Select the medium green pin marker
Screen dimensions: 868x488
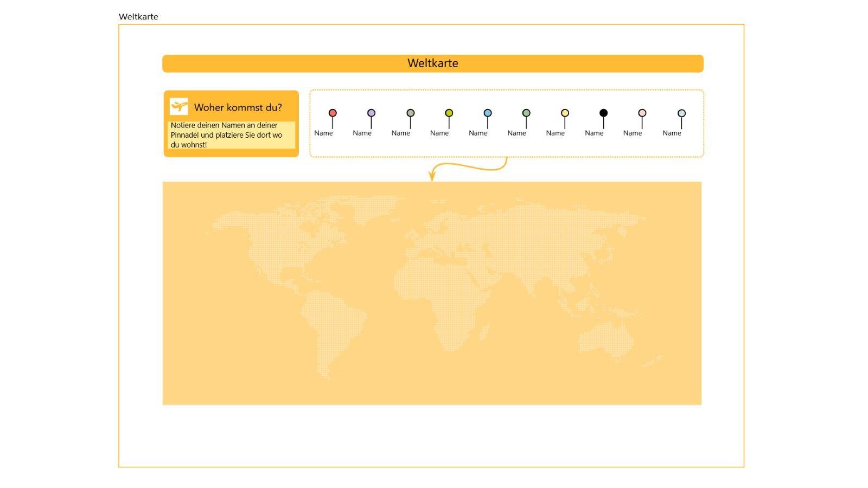(x=526, y=113)
